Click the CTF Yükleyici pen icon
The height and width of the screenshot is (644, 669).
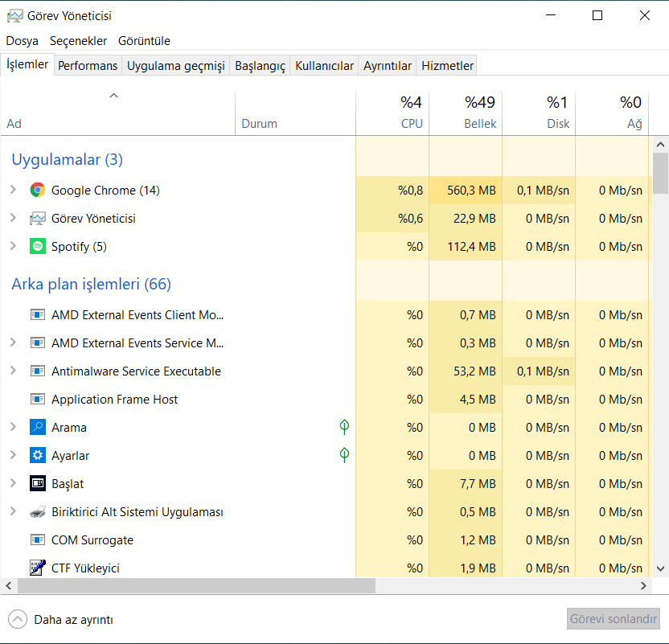[x=37, y=568]
